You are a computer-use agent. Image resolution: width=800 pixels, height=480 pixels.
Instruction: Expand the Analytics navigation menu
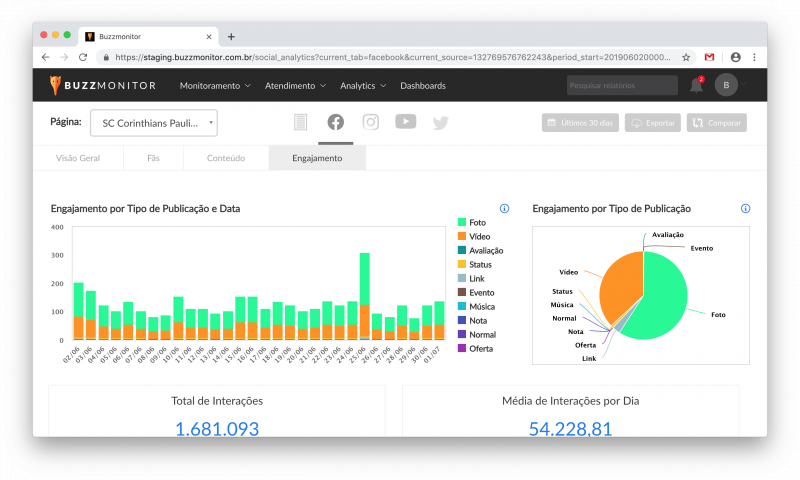tap(363, 86)
